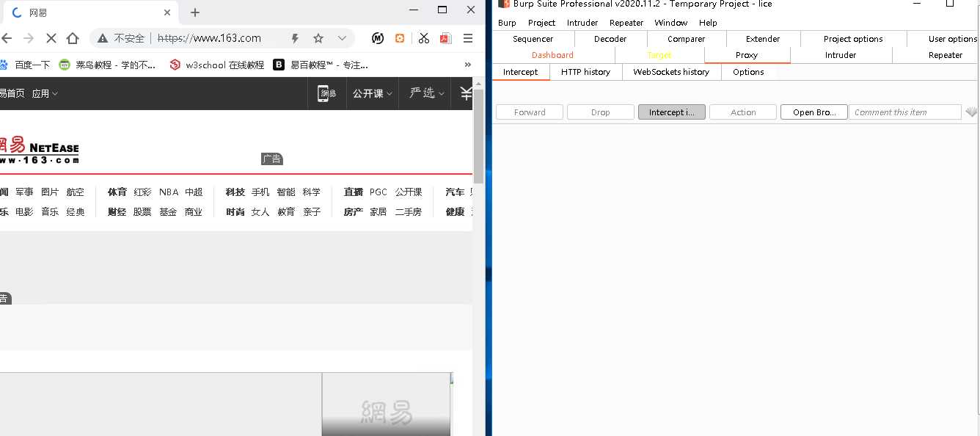
Task: Close the 网易 browser tab
Action: click(x=167, y=12)
